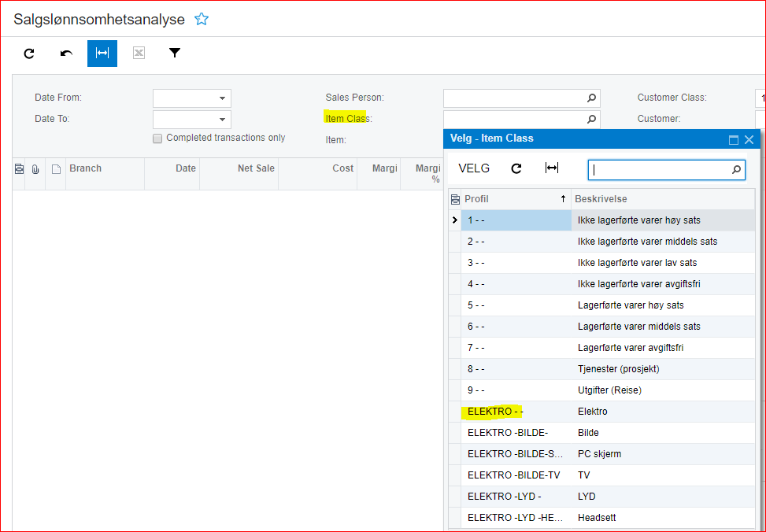Select the "ELEKTRO -LYD -" row
Viewport: 766px width, 532px height.
[601, 497]
